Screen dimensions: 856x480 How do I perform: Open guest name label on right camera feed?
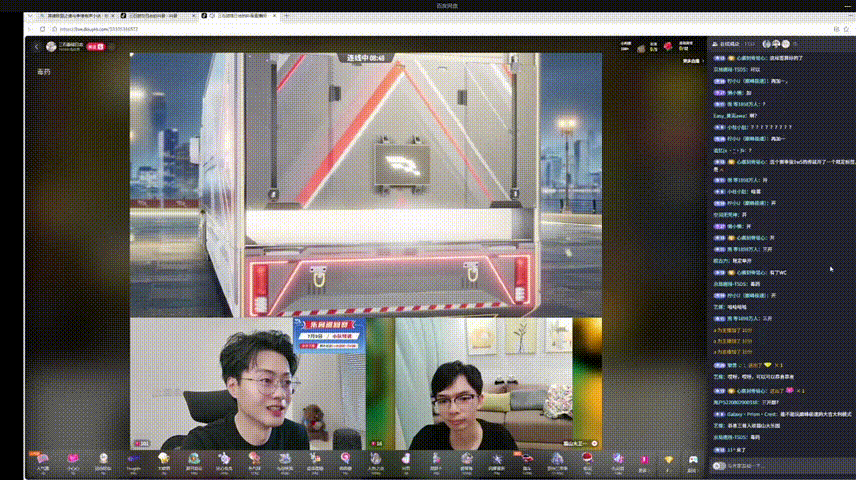point(580,443)
